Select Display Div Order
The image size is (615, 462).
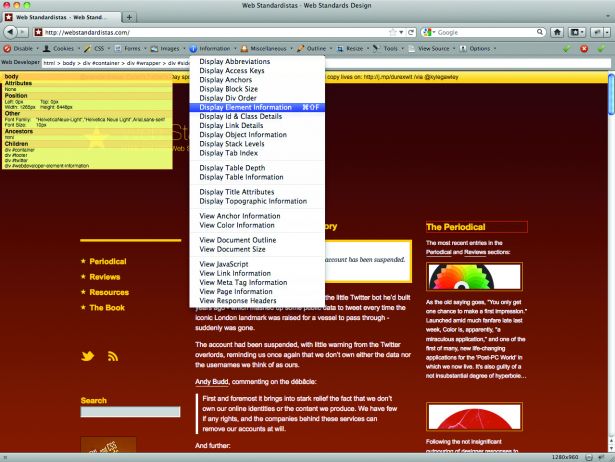click(x=257, y=98)
